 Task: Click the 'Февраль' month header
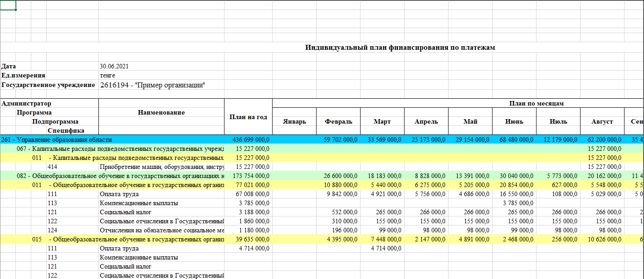(x=338, y=121)
